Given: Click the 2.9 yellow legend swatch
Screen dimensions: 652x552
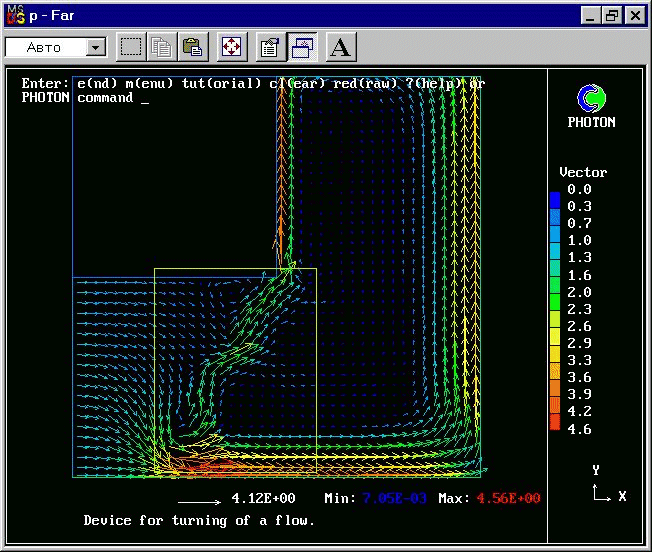Looking at the screenshot, I should point(555,336).
